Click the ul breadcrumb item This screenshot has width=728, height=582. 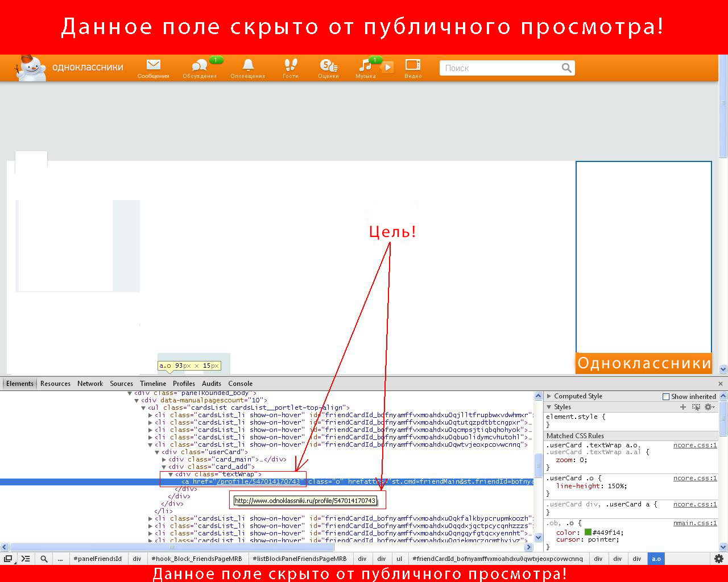[399, 559]
